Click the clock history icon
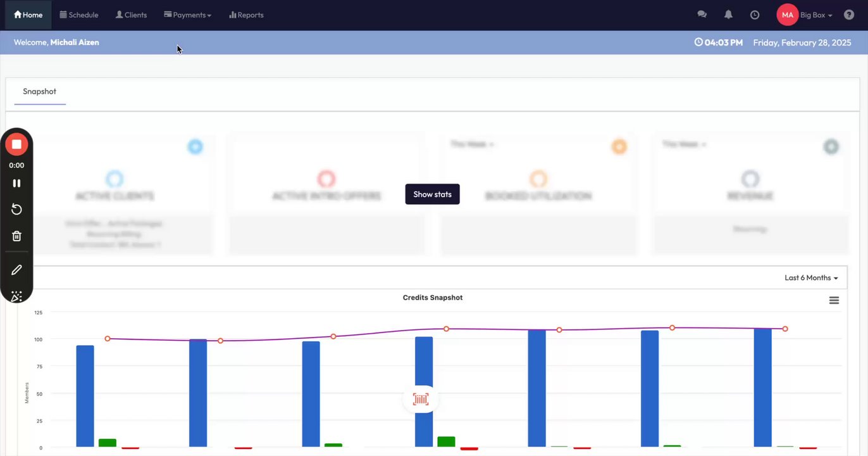868x456 pixels. (x=755, y=15)
